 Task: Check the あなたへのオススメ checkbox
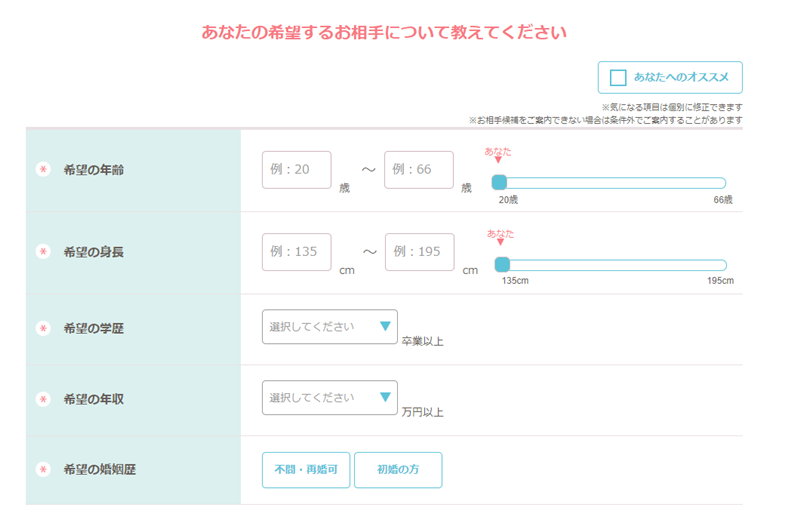click(618, 78)
